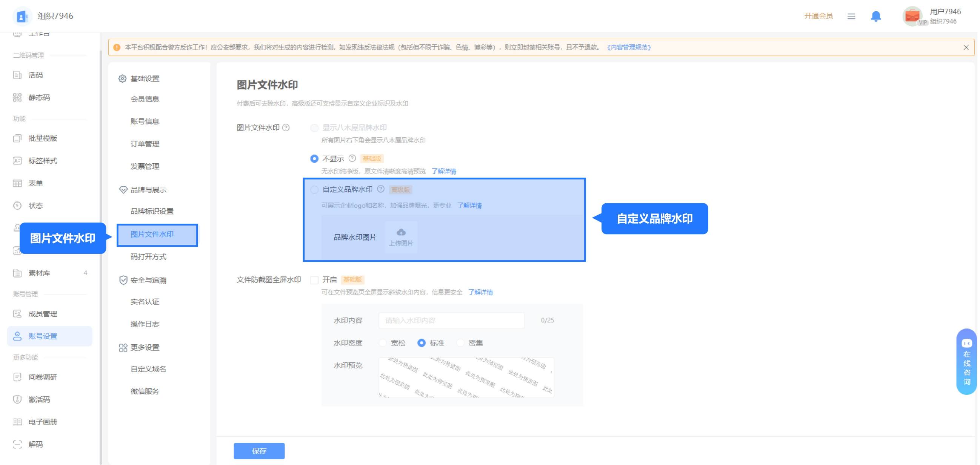Choose 标准 watermark density
The image size is (980, 465).
coord(422,342)
